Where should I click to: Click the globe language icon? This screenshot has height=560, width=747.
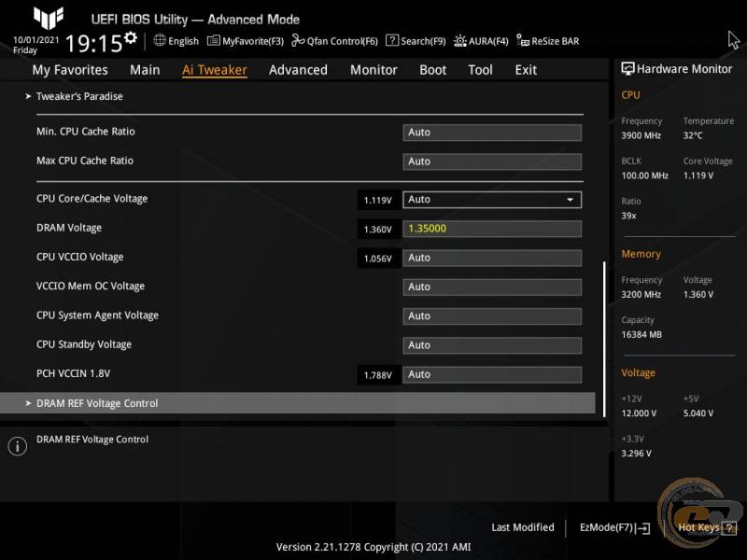pyautogui.click(x=160, y=40)
